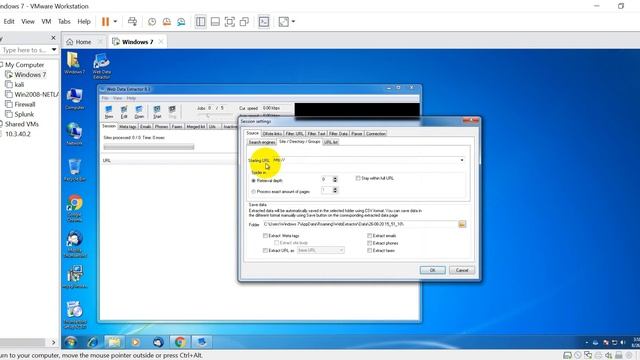Open the Search engines sub-tab
640x360 pixels.
click(262, 142)
